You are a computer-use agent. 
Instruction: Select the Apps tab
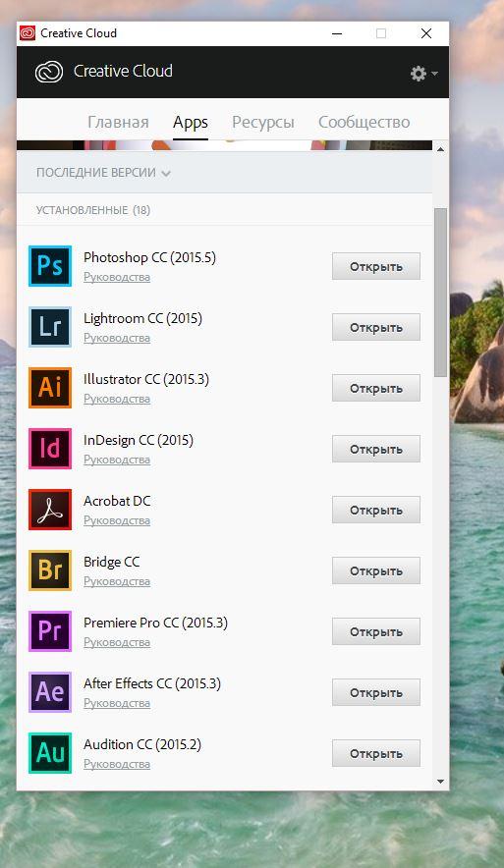pyautogui.click(x=190, y=123)
